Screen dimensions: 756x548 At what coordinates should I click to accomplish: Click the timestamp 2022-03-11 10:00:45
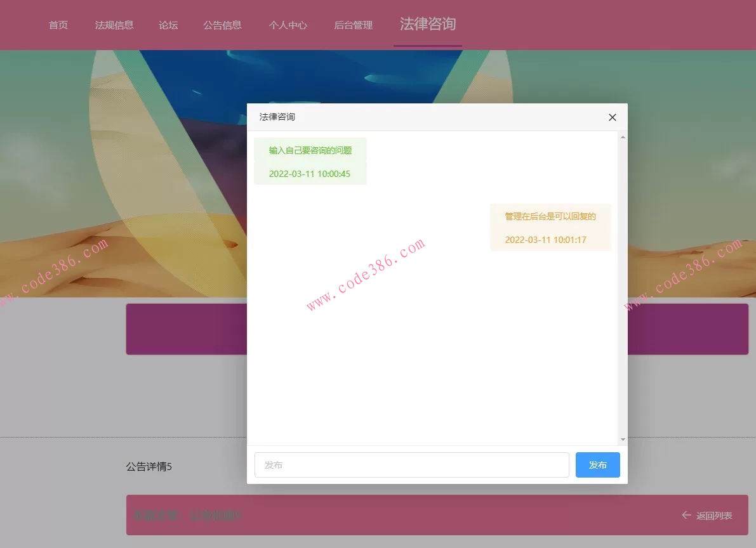pos(310,174)
